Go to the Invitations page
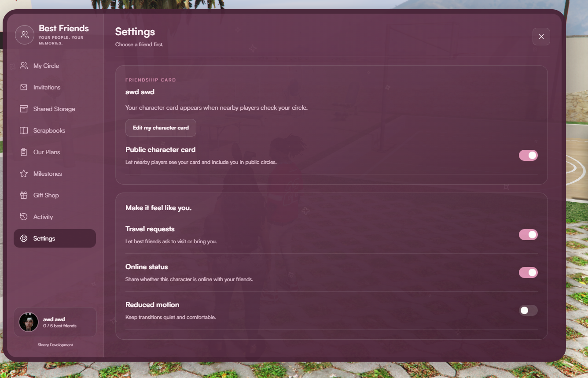This screenshot has height=378, width=588. coord(55,87)
